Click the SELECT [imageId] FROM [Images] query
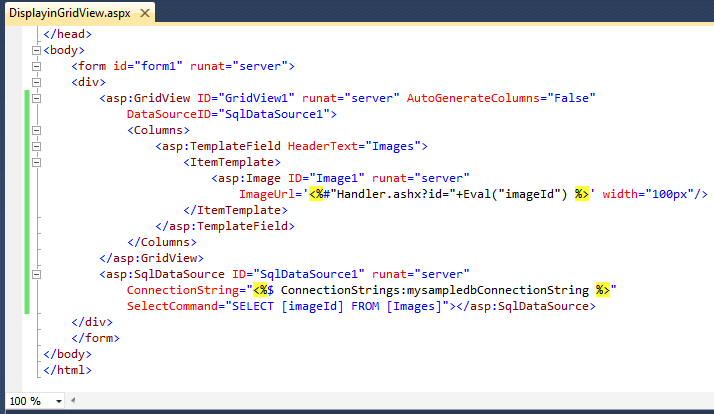 tap(337, 306)
